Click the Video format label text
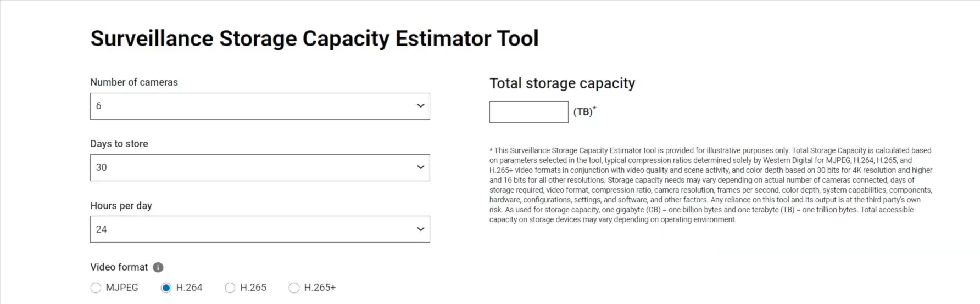 119,267
